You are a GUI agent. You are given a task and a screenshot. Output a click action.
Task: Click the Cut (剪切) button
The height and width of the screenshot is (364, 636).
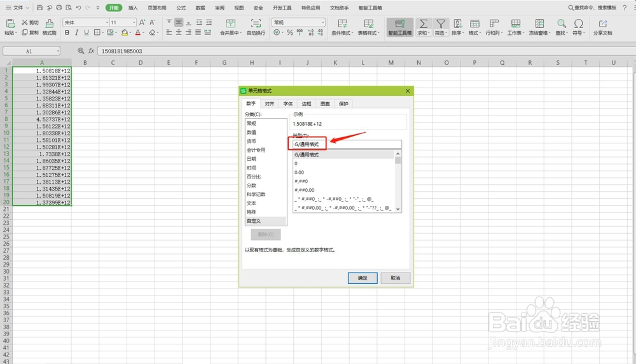tap(31, 22)
